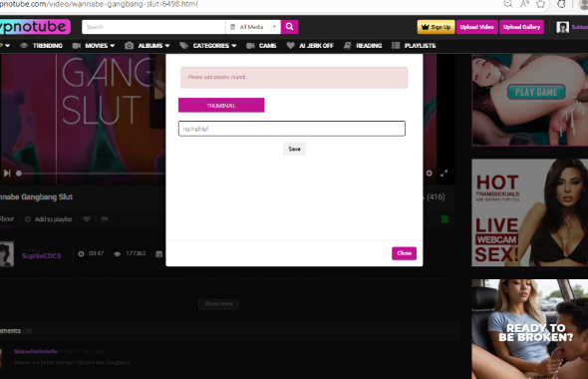Image resolution: width=588 pixels, height=379 pixels.
Task: Expand the Movies menu dropdown
Action: (x=94, y=46)
